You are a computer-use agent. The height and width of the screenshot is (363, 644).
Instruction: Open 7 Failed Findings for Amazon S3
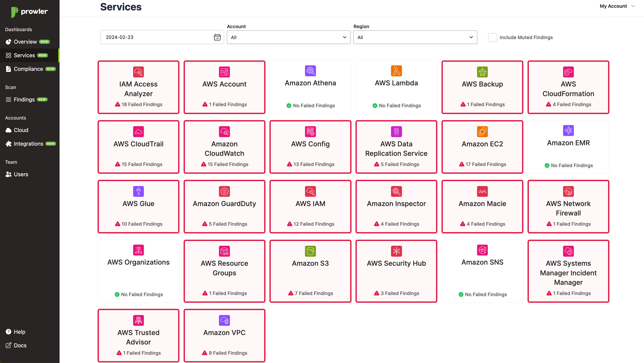point(310,293)
